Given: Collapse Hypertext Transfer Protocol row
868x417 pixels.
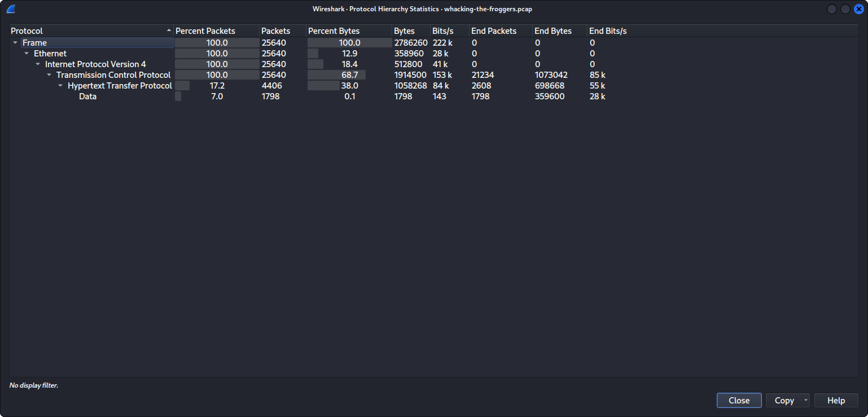Looking at the screenshot, I should coord(60,86).
